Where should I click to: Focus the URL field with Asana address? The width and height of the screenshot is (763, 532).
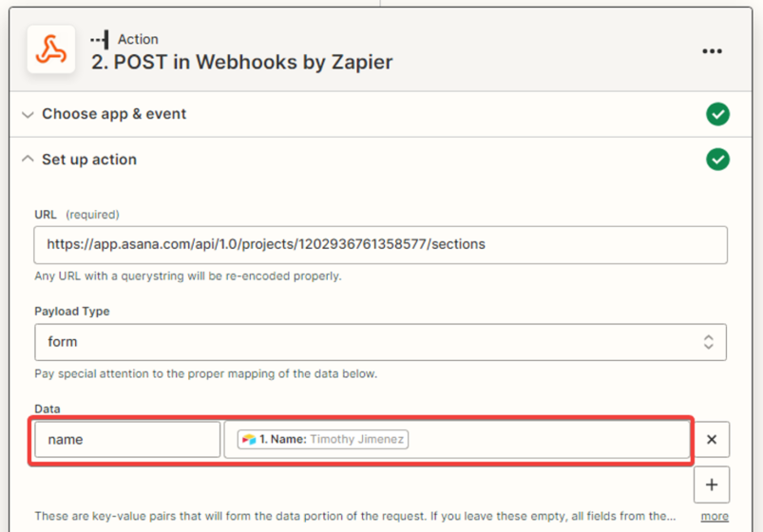coord(380,244)
